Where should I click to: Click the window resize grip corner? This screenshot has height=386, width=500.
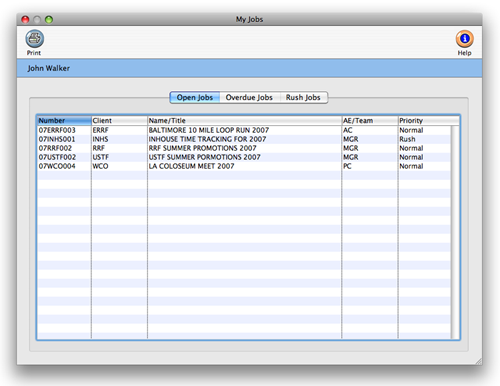pyautogui.click(x=478, y=361)
